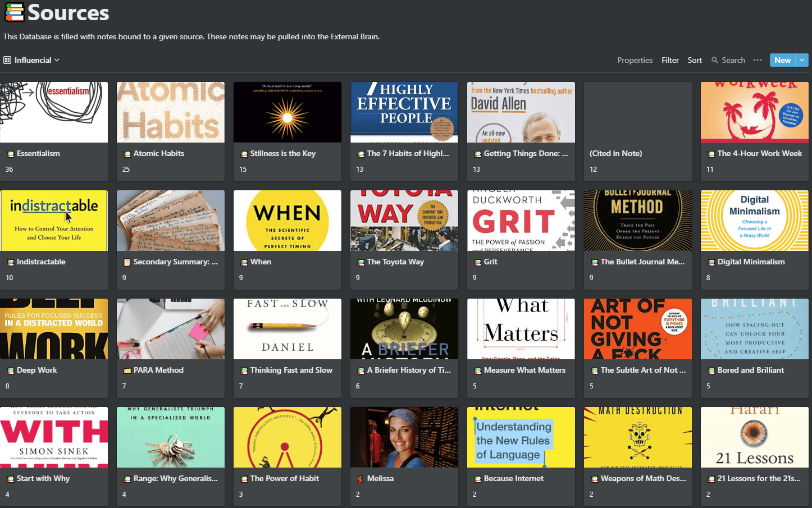Click the Secondary Summary card's page icon

[127, 262]
